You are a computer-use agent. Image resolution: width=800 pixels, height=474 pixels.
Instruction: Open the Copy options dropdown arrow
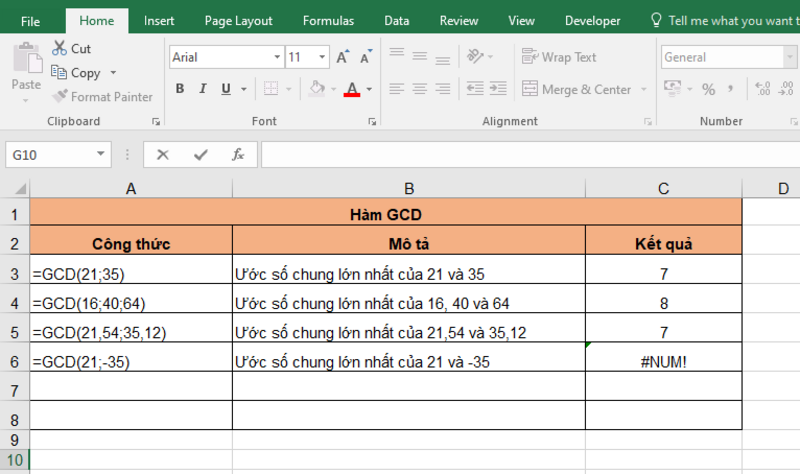(113, 72)
